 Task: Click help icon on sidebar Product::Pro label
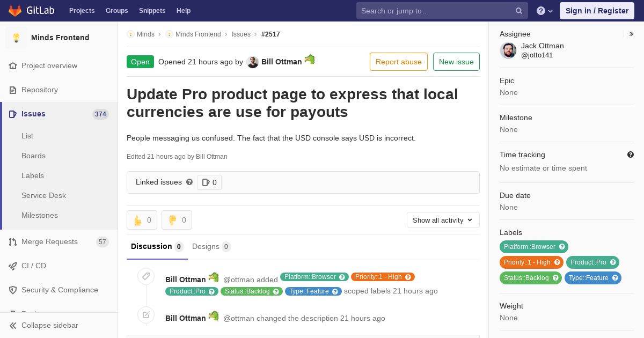pyautogui.click(x=613, y=262)
